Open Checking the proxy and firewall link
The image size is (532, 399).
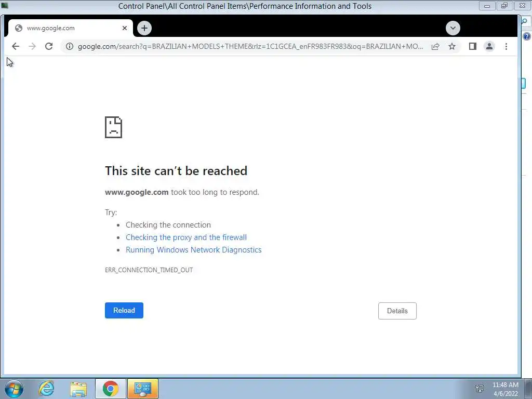(187, 237)
